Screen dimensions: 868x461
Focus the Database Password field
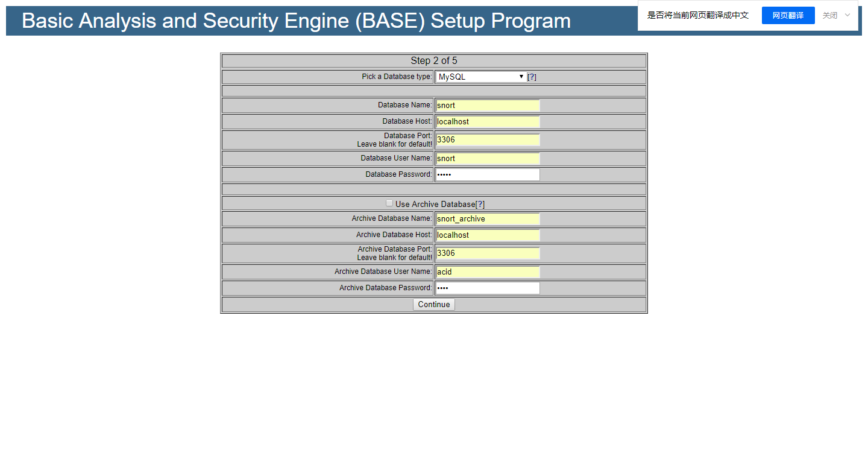coord(488,174)
